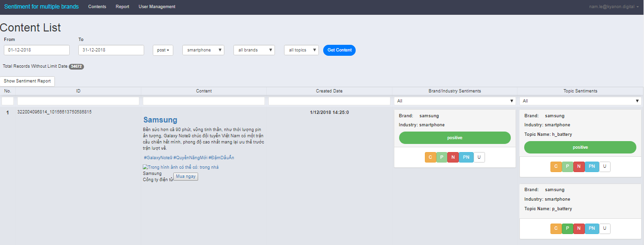Click the ID column header
Image resolution: width=644 pixels, height=245 pixels.
pos(78,91)
